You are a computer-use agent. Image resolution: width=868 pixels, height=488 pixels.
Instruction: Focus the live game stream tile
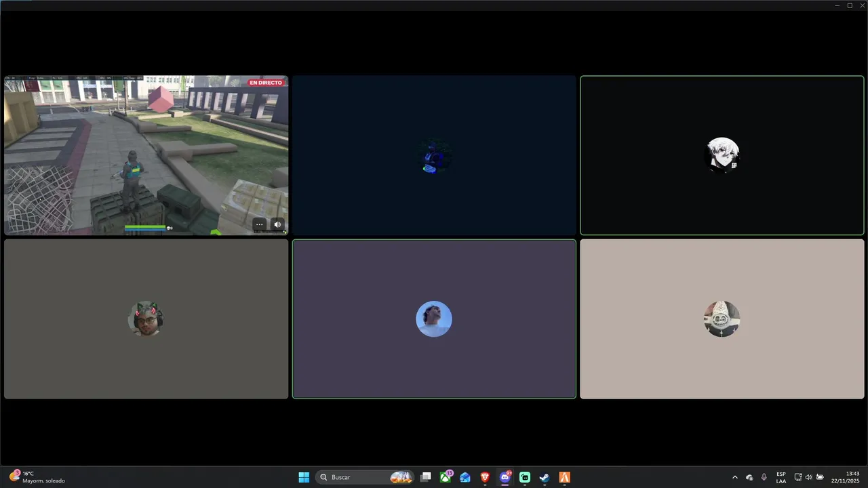(x=146, y=155)
